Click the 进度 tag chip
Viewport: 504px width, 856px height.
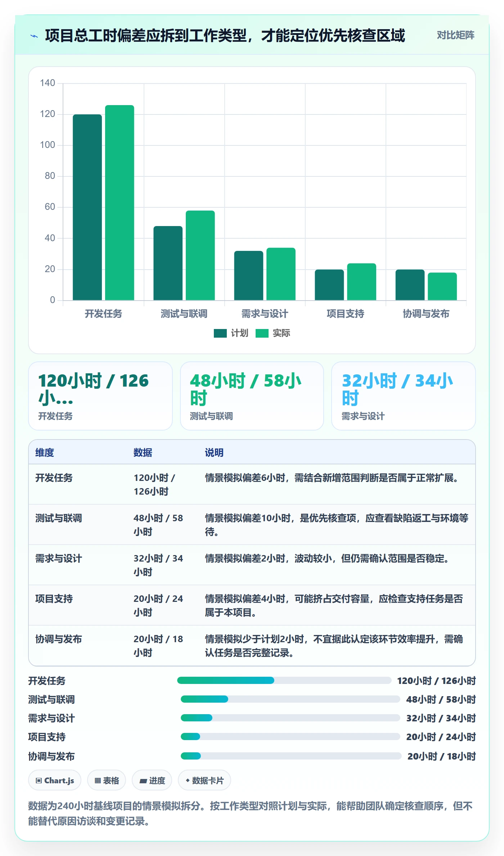(152, 780)
